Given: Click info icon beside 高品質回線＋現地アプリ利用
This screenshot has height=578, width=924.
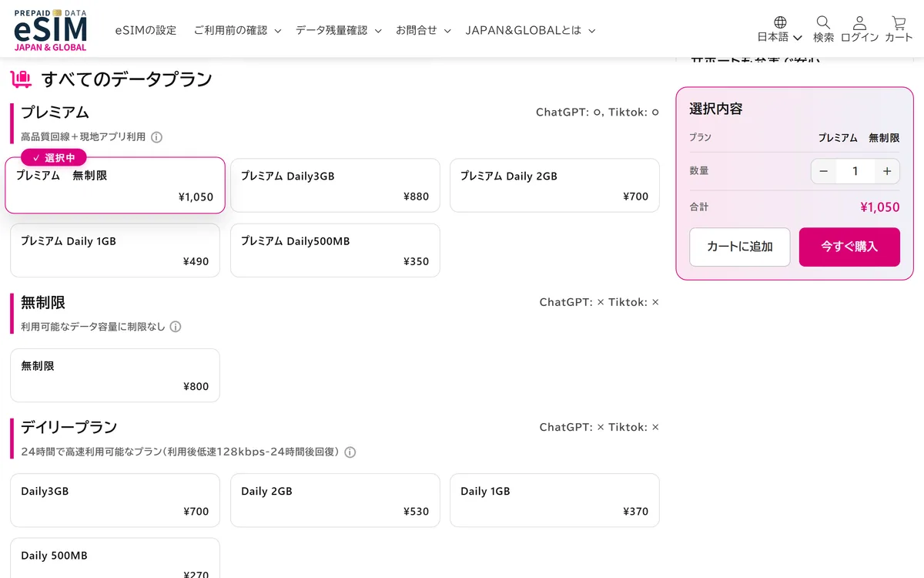Looking at the screenshot, I should click(x=156, y=137).
